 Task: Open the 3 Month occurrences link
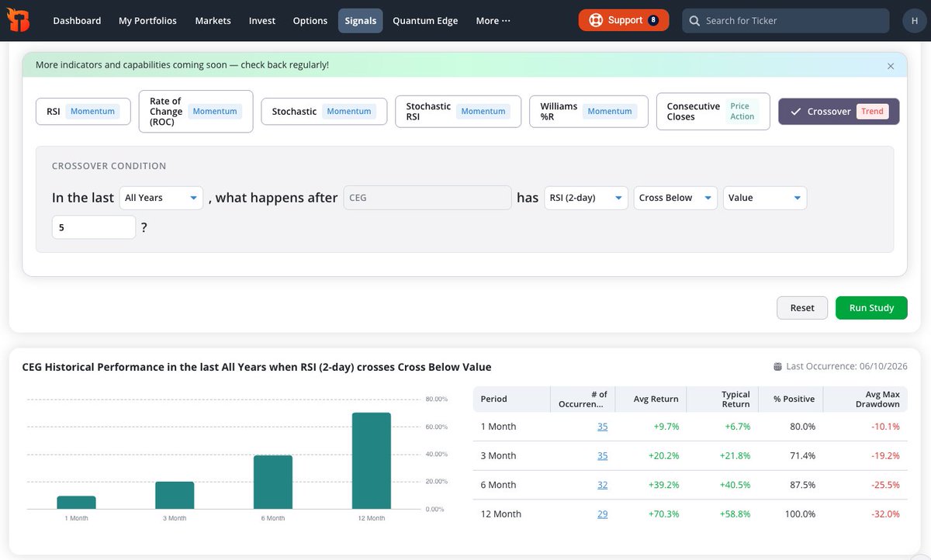click(x=603, y=456)
